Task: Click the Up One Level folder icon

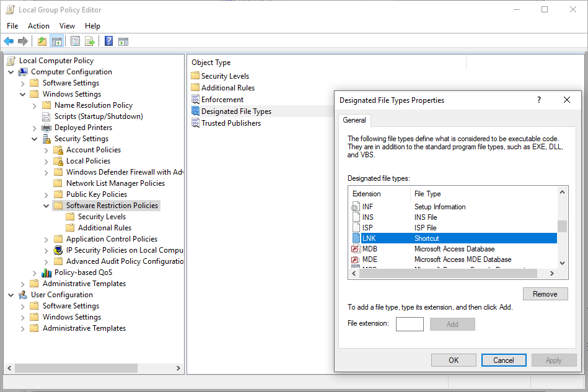Action: click(42, 41)
